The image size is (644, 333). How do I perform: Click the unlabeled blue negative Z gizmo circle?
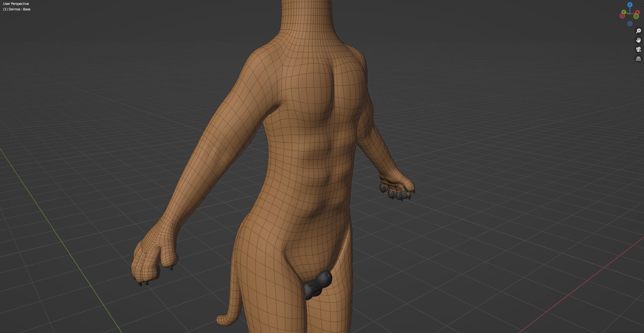point(630,24)
